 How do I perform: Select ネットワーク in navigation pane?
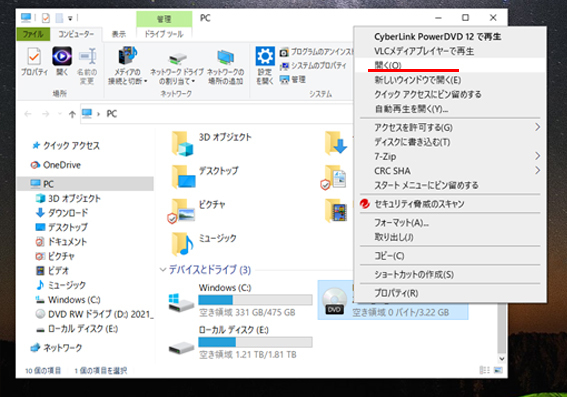(x=56, y=348)
